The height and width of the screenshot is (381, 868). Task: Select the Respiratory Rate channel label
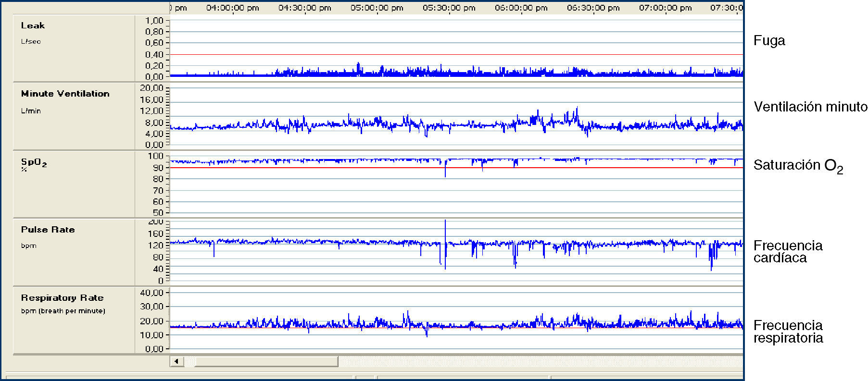coord(62,298)
